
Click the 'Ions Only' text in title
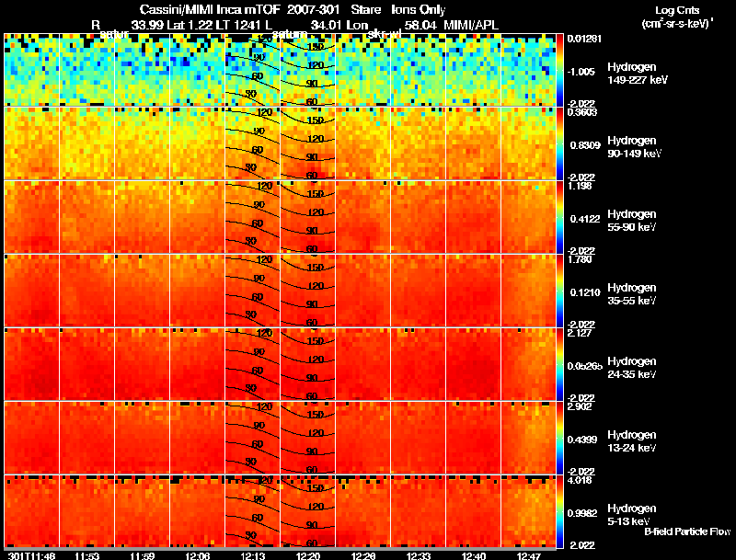click(x=419, y=9)
